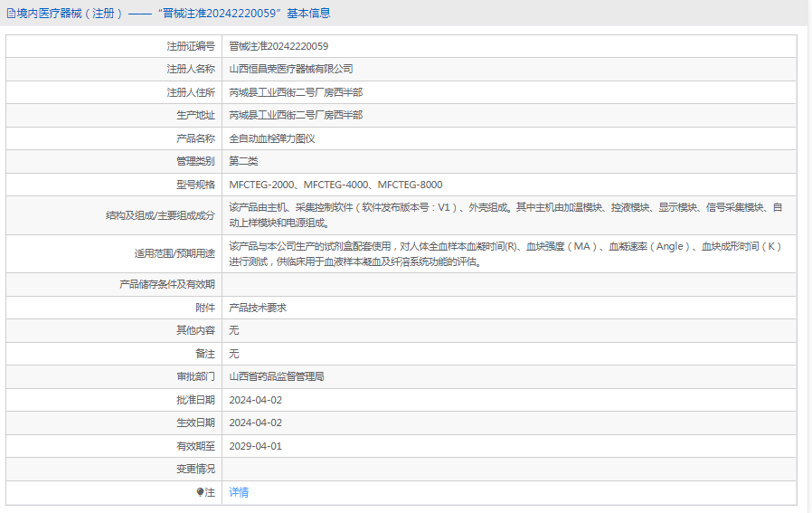This screenshot has height=513, width=812.
Task: Select product name 全自动血栓弹力图仪
Action: click(272, 138)
